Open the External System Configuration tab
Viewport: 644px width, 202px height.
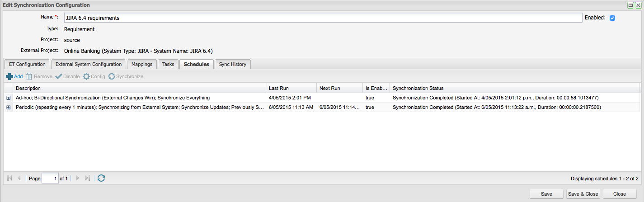coord(88,64)
